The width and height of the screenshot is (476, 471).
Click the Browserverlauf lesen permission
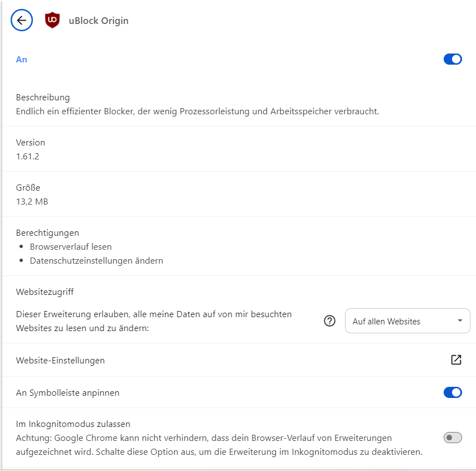(71, 246)
